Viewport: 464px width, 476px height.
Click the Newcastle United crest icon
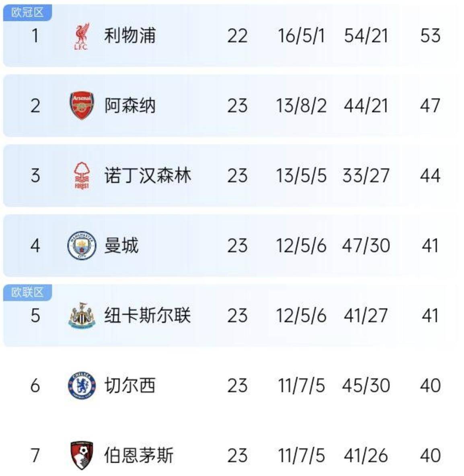coord(82,315)
